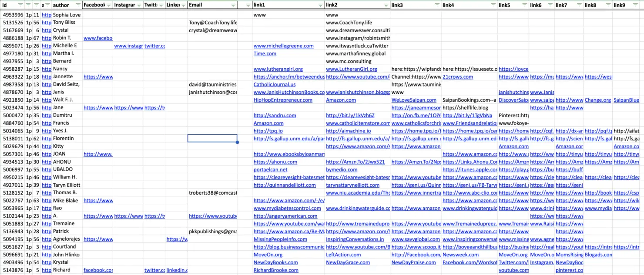
Task: Click the filter icon in the author header
Action: point(77,5)
